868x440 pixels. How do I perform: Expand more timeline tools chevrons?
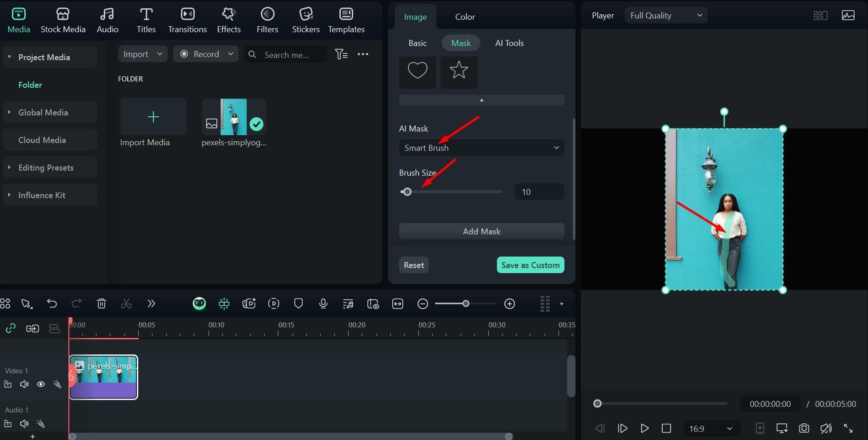click(151, 303)
